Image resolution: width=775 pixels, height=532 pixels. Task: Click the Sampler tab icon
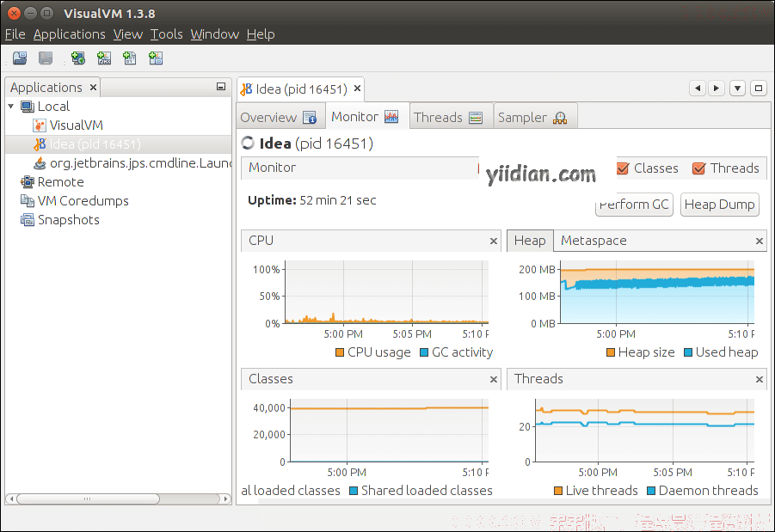(560, 118)
